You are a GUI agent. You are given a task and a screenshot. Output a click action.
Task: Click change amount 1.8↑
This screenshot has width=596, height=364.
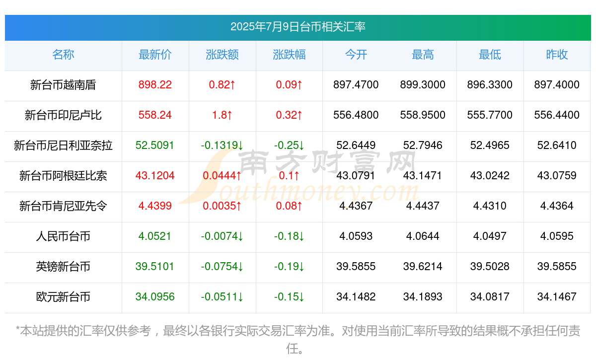tap(222, 115)
